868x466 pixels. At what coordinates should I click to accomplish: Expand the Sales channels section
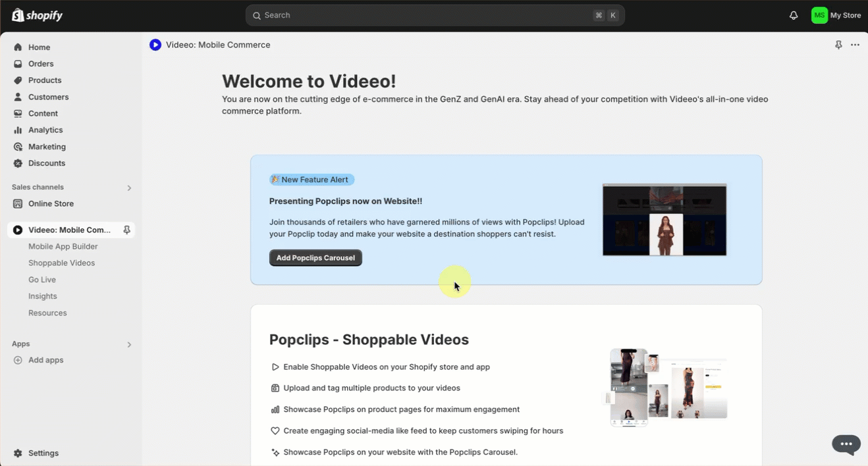(x=129, y=188)
